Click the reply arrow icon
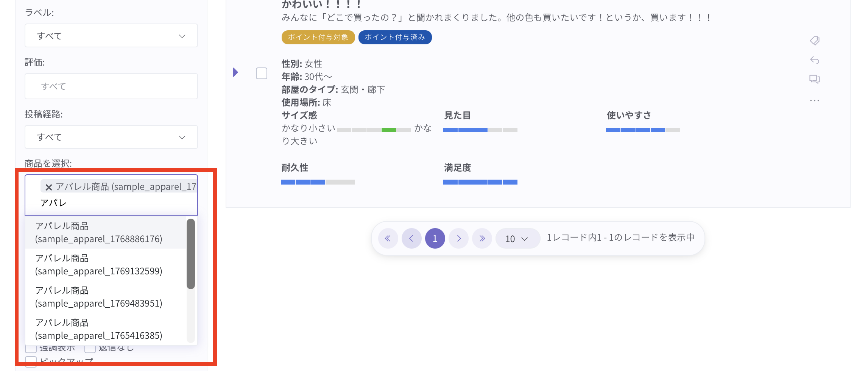The width and height of the screenshot is (868, 371). pos(815,60)
